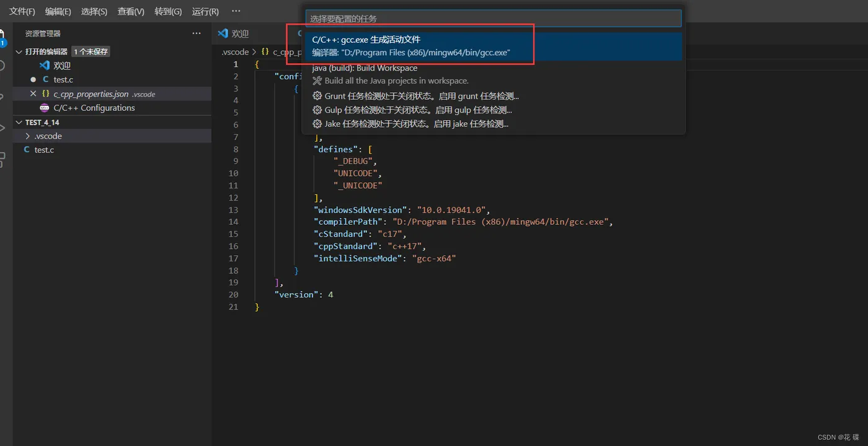Click the "gcc-x64" value in editor

434,258
